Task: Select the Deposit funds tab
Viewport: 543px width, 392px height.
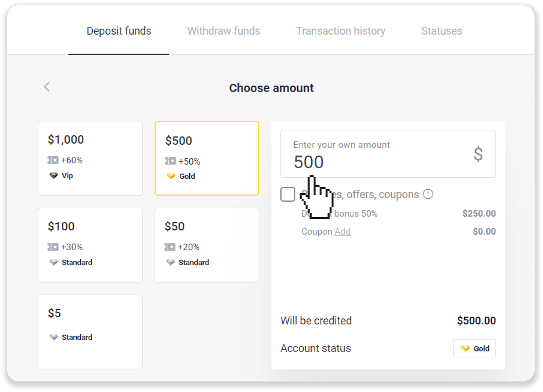Action: [119, 31]
